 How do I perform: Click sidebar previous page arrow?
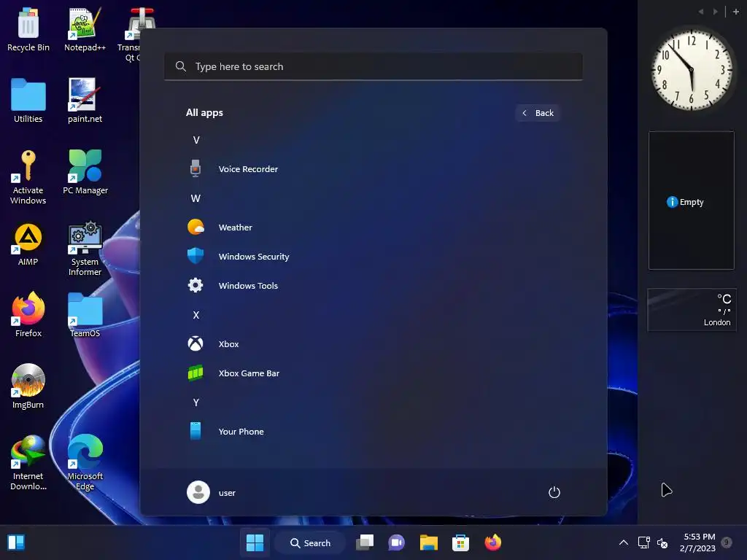point(701,12)
